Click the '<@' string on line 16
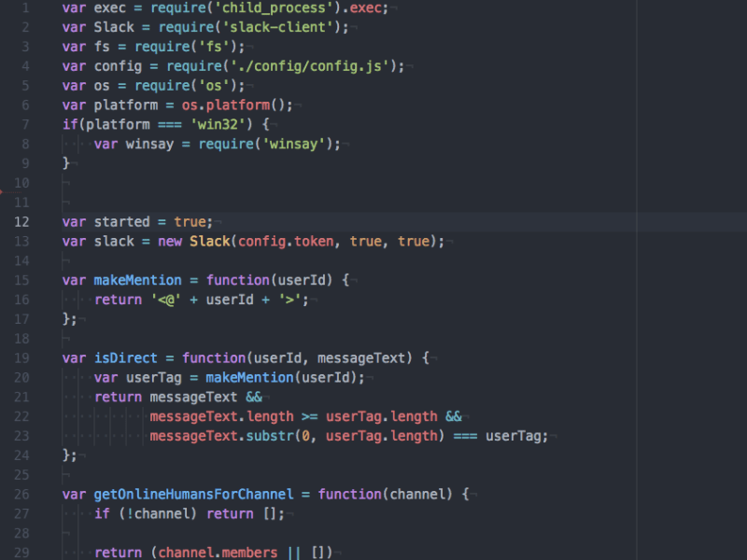 166,300
